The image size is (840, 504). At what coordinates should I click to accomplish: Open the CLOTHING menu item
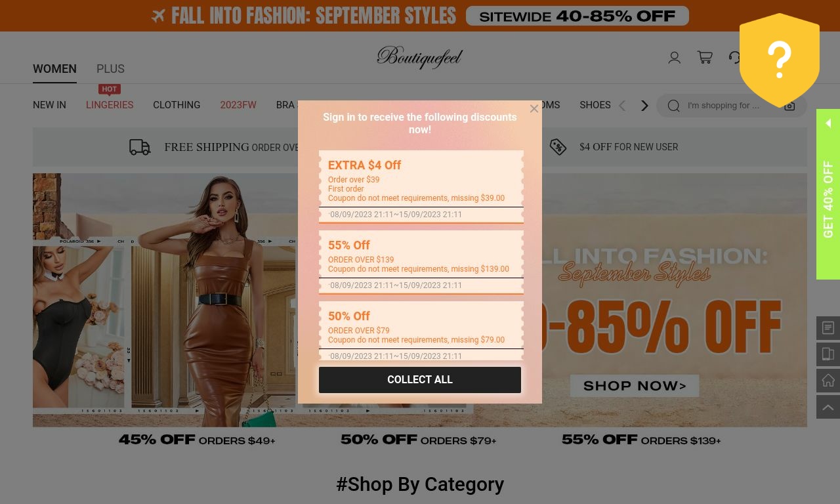(177, 105)
